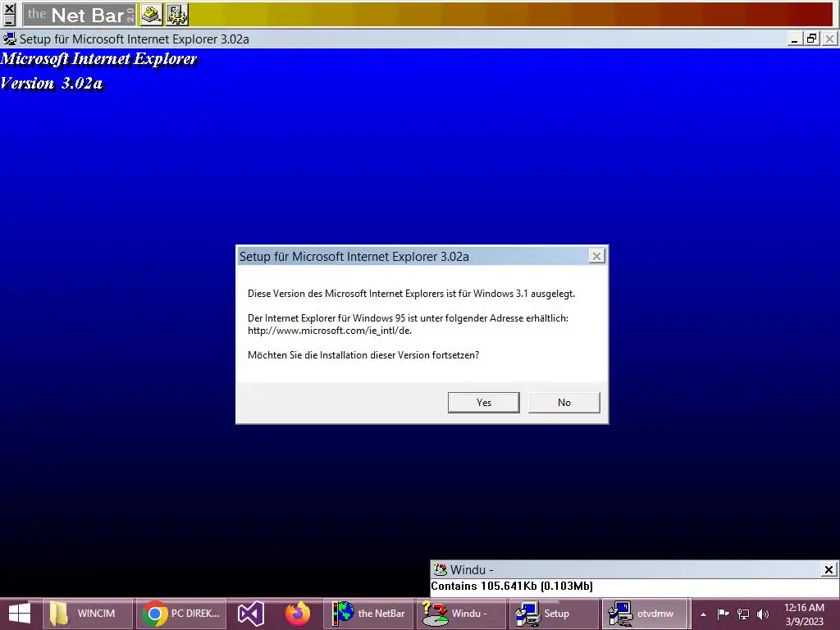This screenshot has width=840, height=630.
Task: Switch to Chrome PC DIREK... taskbar item
Action: coord(181,614)
